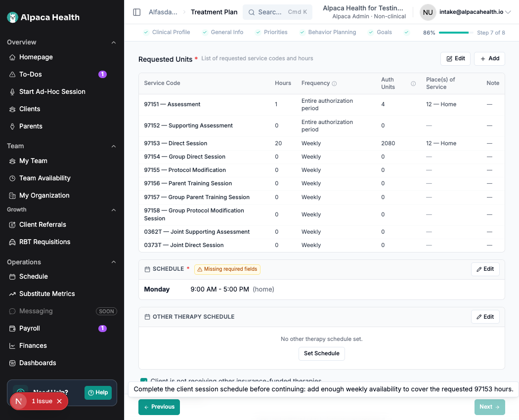Click the Client Referrals icon
Screen dimensions: 519x420
12,225
